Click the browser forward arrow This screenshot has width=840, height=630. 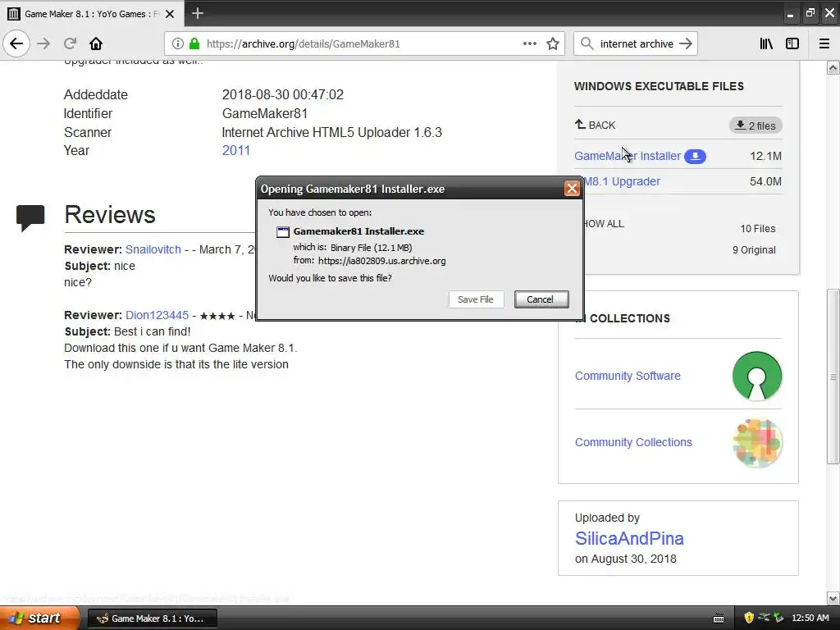pos(43,43)
